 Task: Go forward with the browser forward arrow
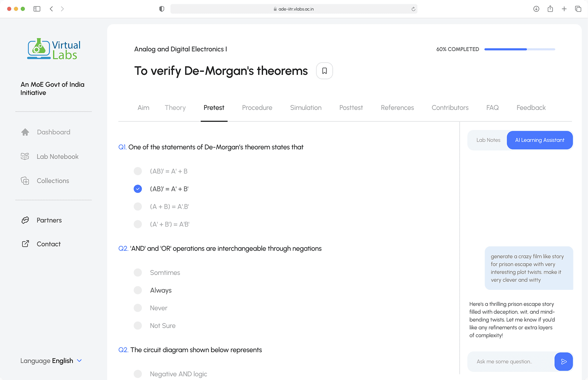pyautogui.click(x=62, y=9)
